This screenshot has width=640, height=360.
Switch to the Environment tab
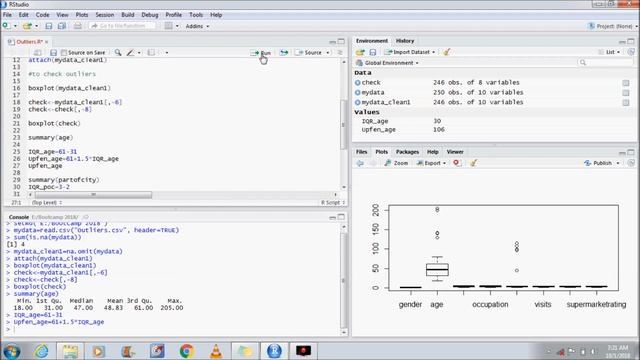[371, 41]
